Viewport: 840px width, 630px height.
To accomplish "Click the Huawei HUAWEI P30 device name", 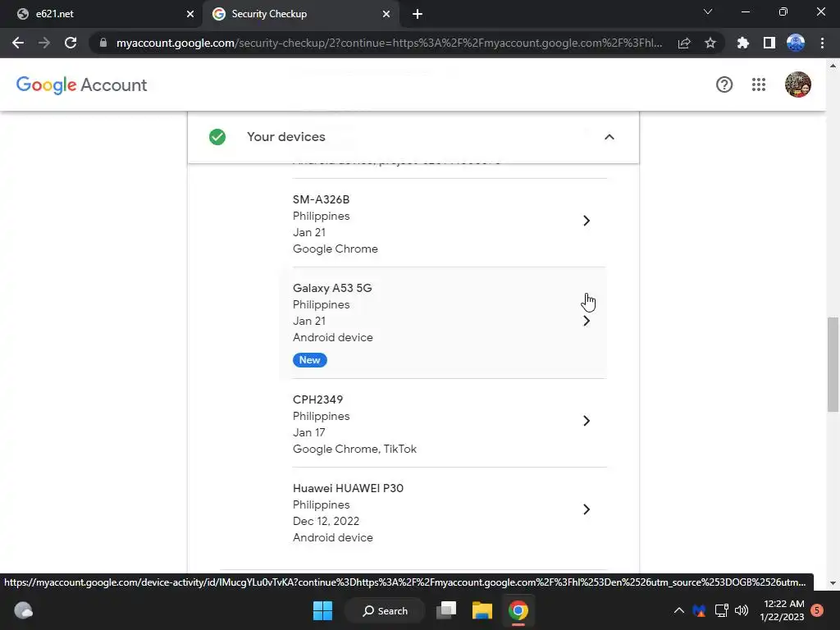I will 348,488.
